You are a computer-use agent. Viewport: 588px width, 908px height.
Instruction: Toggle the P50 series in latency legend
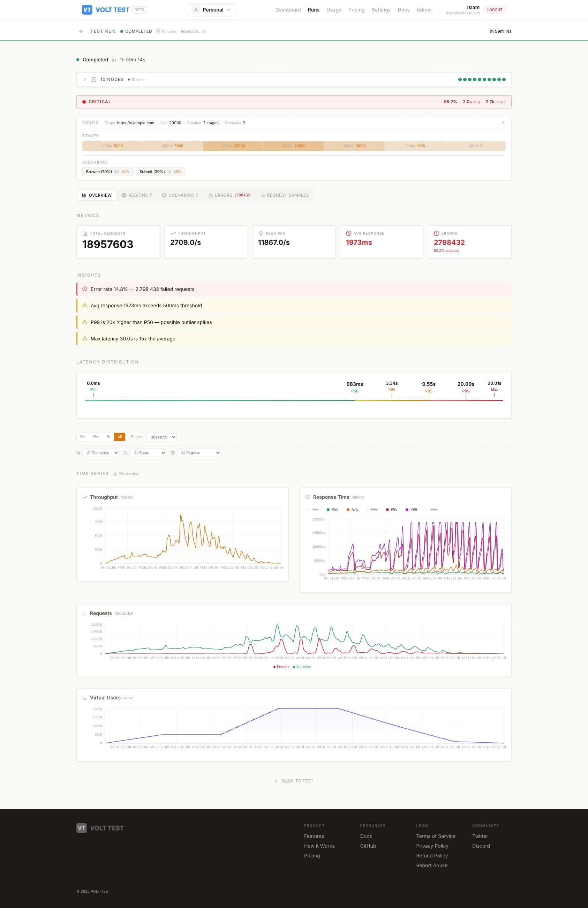(332, 509)
